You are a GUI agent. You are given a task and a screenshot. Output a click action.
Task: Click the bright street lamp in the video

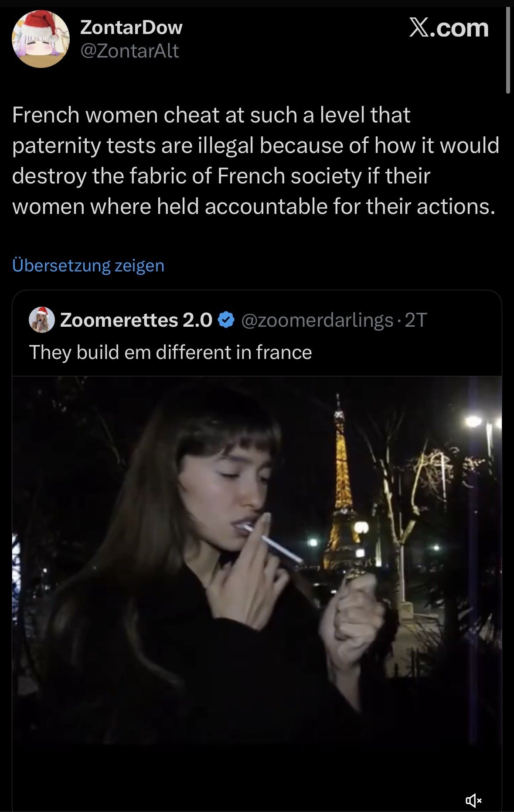473,421
